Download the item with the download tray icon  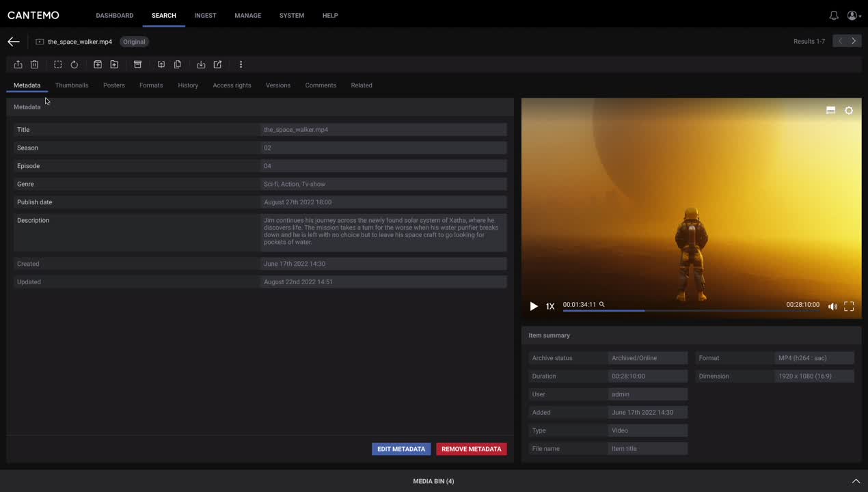click(x=201, y=64)
